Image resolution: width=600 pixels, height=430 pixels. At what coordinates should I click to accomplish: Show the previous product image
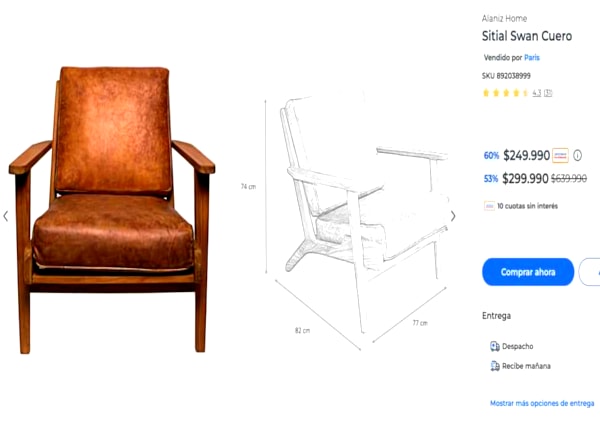[x=5, y=216]
